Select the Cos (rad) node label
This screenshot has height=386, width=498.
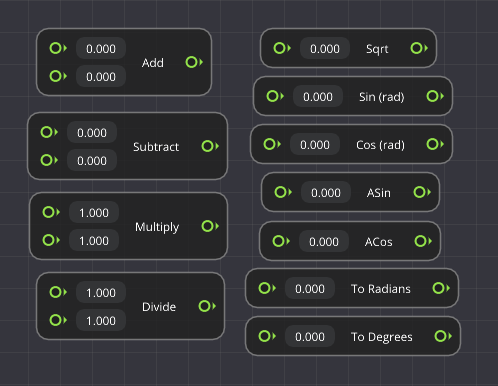coord(380,145)
